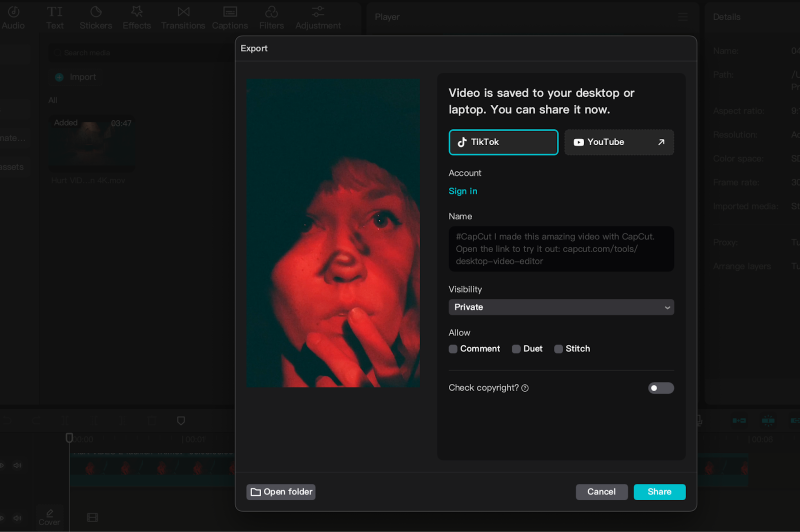Open the Stickers tab
The width and height of the screenshot is (800, 532).
coord(95,17)
